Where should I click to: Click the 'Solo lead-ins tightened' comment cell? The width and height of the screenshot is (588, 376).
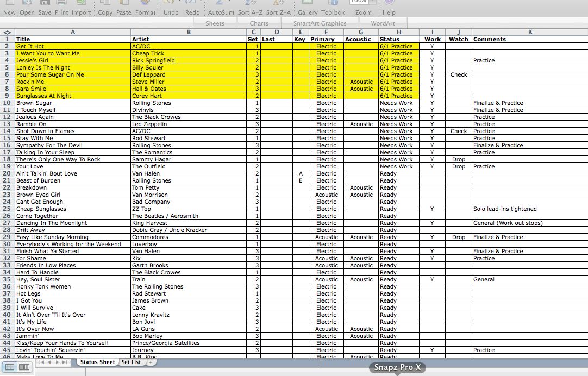coord(530,209)
